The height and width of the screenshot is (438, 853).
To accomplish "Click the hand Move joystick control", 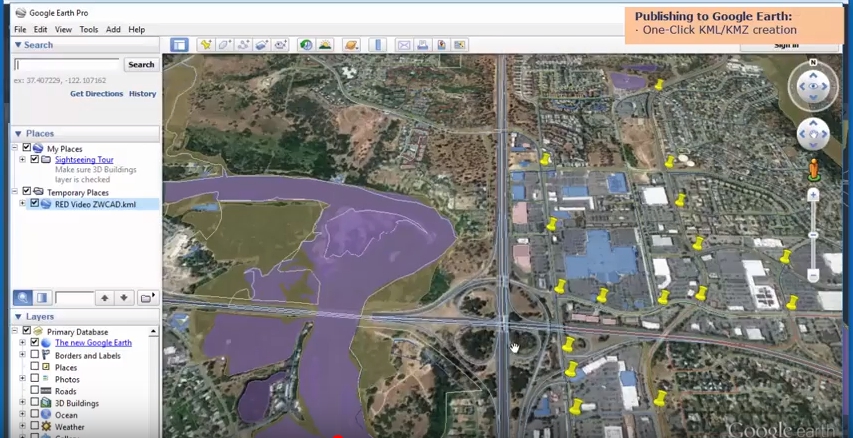I will [813, 134].
